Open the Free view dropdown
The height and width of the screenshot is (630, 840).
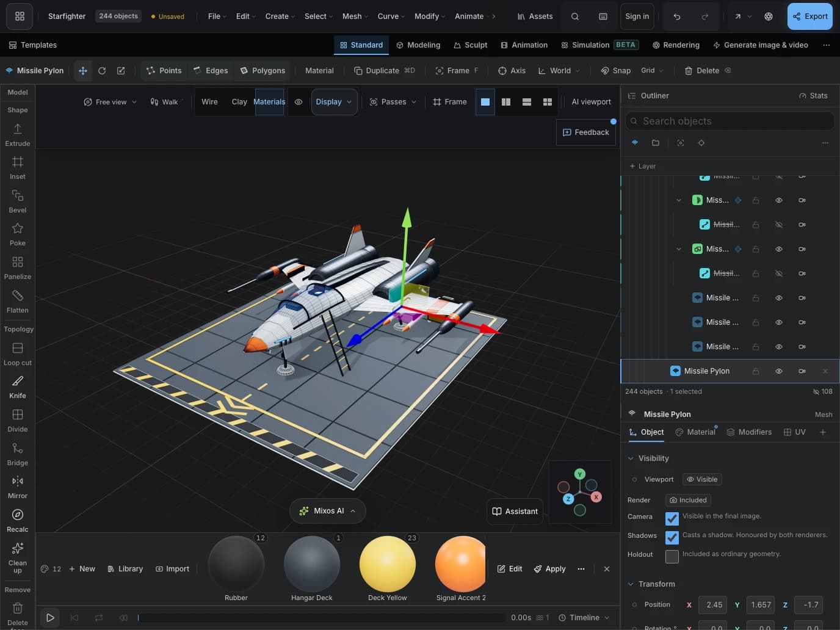point(110,102)
